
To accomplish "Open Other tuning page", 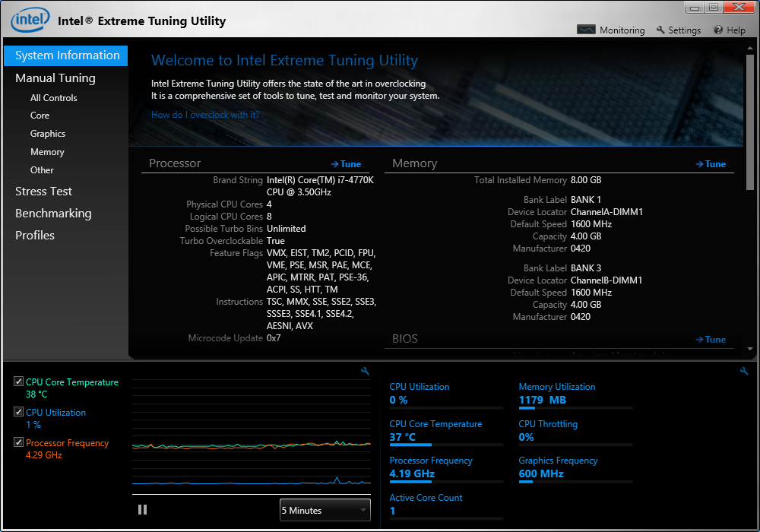I will (42, 170).
